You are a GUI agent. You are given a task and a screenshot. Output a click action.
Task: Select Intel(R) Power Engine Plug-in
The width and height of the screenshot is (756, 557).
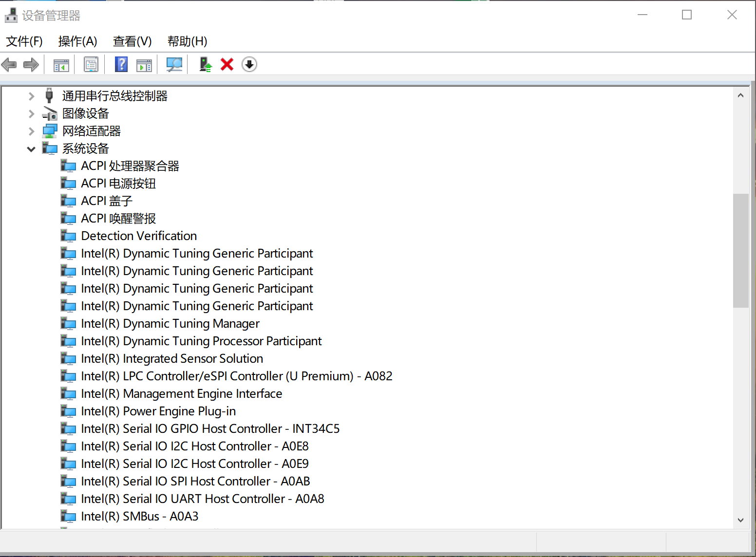tap(158, 411)
